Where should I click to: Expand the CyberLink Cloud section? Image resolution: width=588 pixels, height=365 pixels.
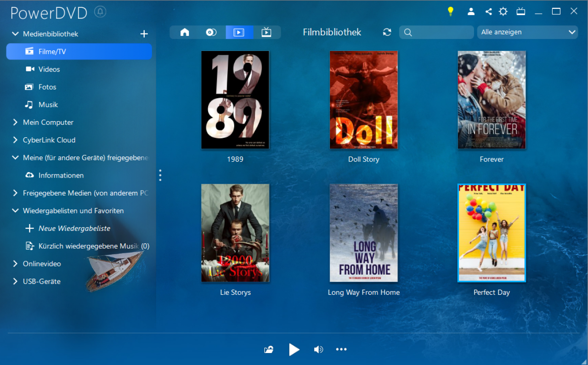(15, 140)
